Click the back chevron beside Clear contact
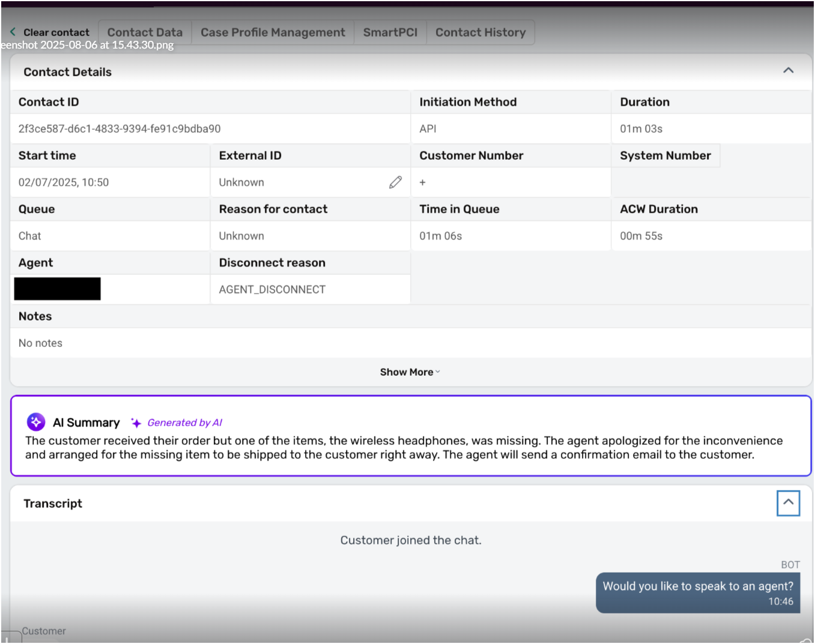Screen dimensions: 815x644 [x=13, y=32]
